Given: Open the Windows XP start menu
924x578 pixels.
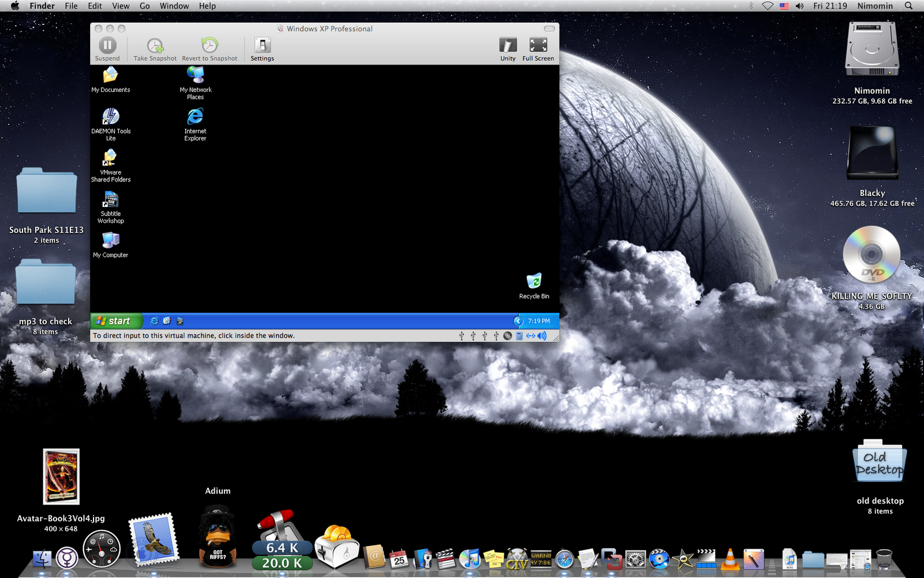Looking at the screenshot, I should coord(116,321).
